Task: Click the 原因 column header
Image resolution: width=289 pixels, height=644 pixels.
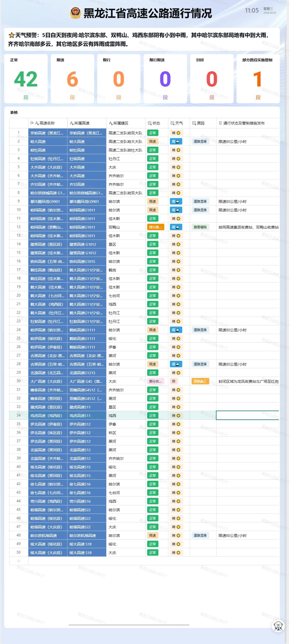Action: 203,123
